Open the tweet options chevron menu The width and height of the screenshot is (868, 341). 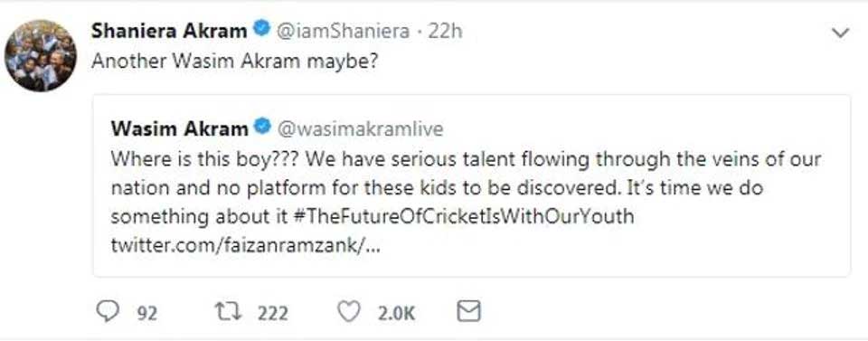840,33
